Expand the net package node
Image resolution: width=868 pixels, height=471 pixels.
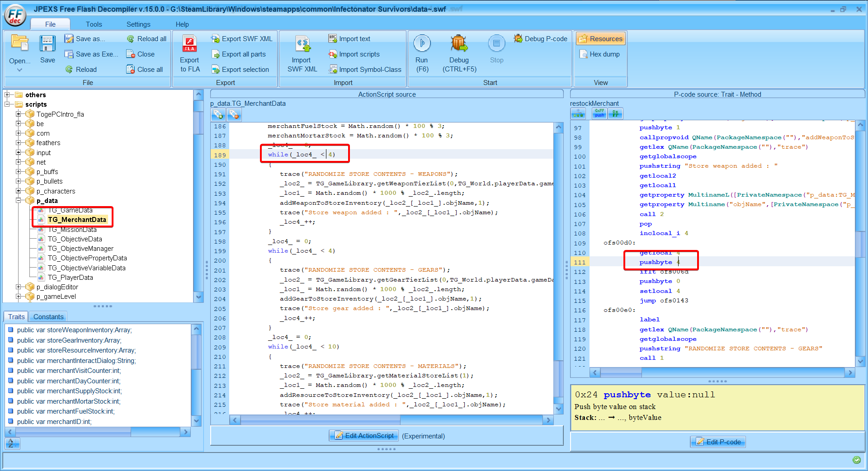point(19,162)
